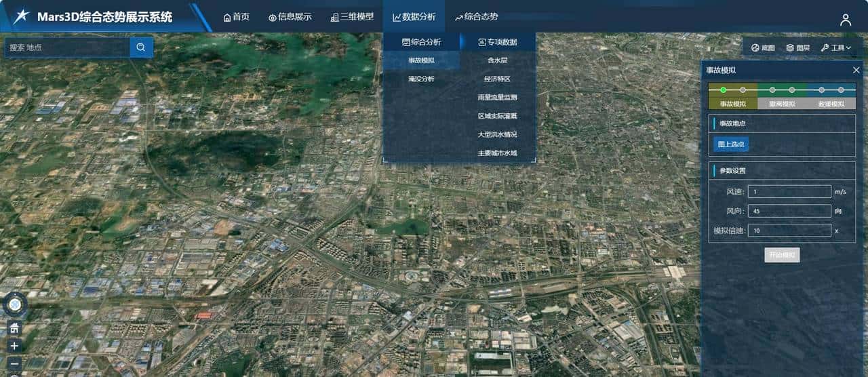Screen dimensions: 868x377
Task: Choose 淹没分析 from the dropdown menu
Action: click(x=421, y=79)
